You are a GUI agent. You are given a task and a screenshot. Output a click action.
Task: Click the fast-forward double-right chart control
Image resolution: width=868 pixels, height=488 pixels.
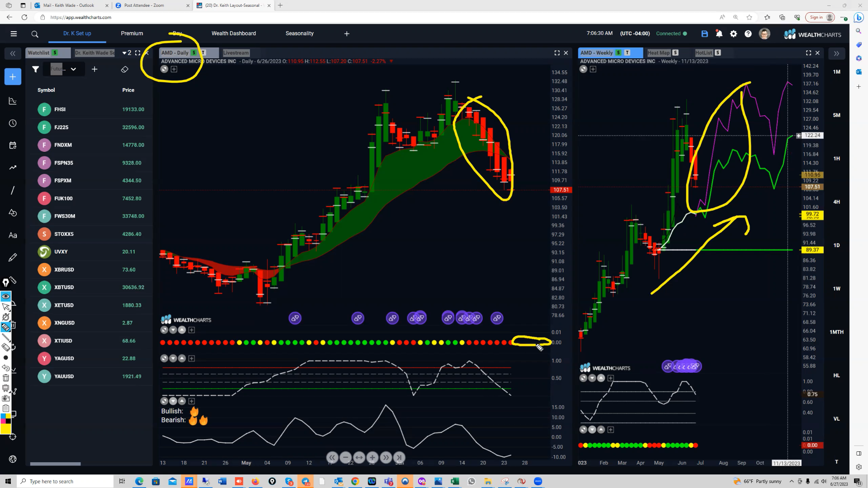(x=386, y=457)
